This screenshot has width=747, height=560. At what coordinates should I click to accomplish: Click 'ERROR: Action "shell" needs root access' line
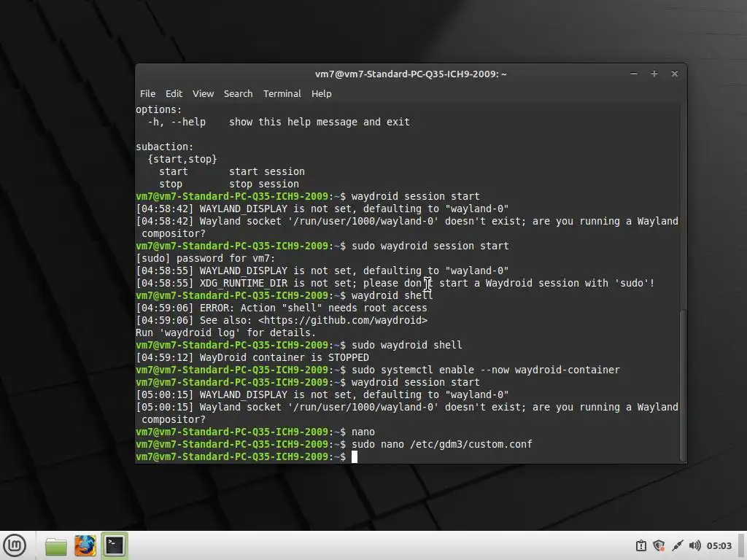282,308
